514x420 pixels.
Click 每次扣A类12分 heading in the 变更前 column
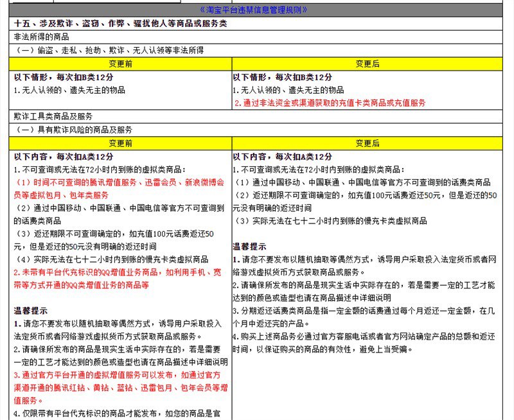64,156
